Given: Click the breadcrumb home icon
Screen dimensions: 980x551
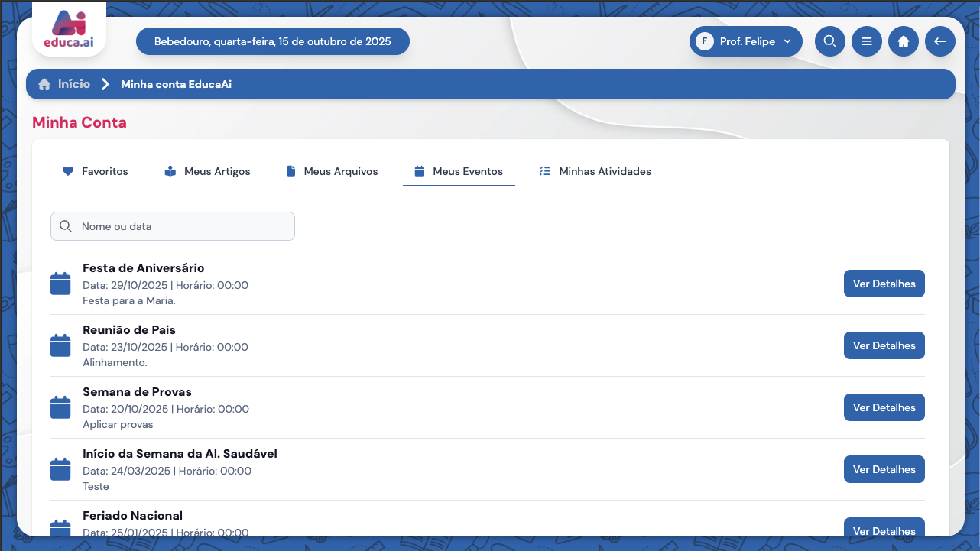Looking at the screenshot, I should click(x=44, y=84).
